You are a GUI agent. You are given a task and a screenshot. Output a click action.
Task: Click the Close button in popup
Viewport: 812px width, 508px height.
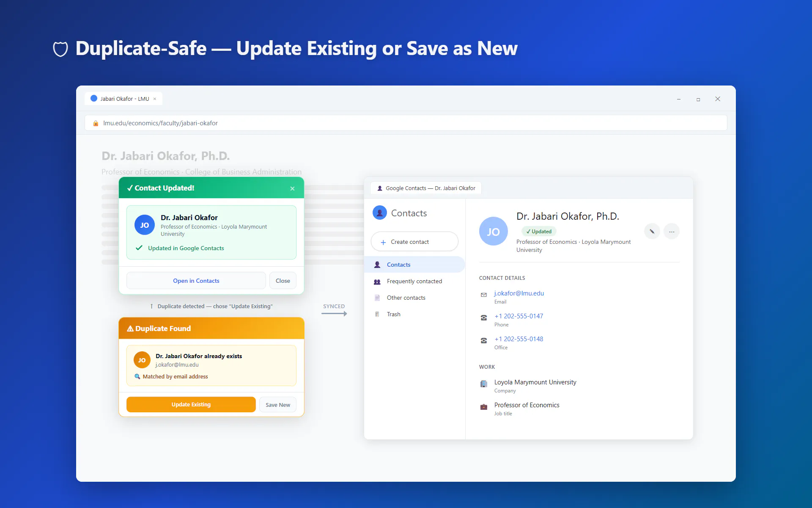tap(283, 281)
